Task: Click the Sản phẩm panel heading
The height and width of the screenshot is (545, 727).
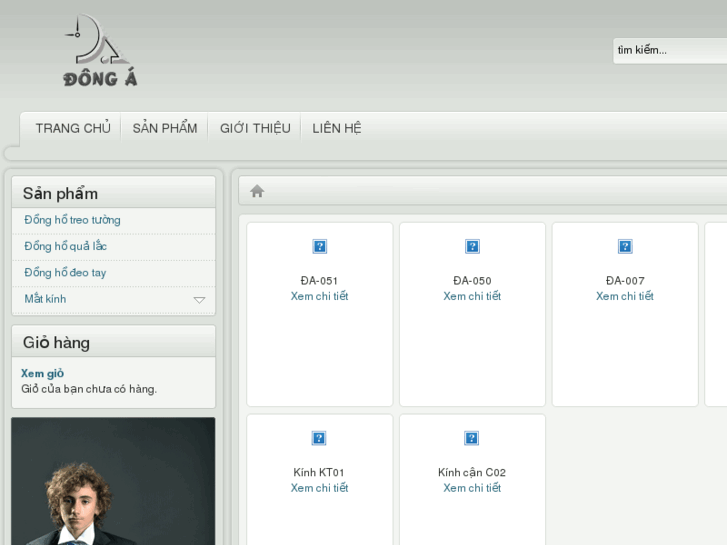Action: (x=60, y=193)
